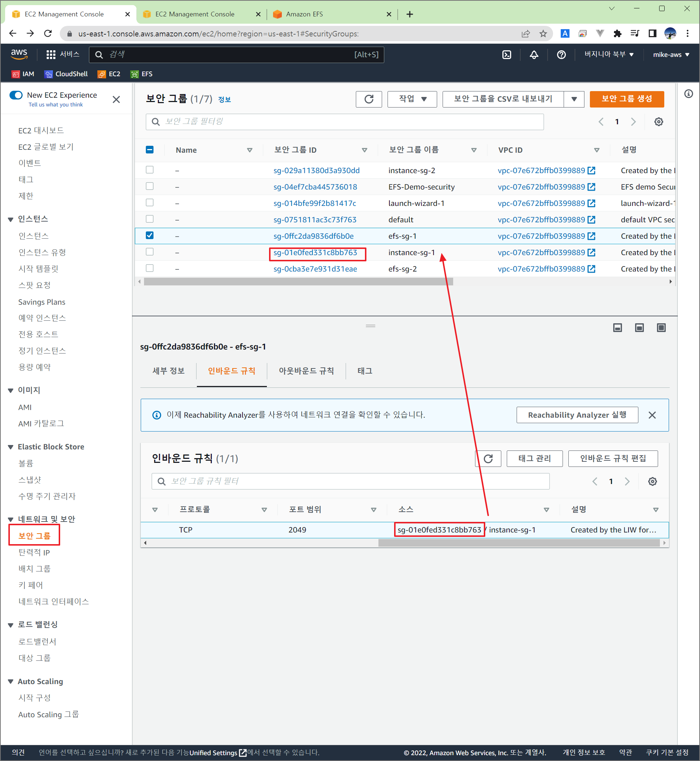Image resolution: width=700 pixels, height=761 pixels.
Task: Click the security groups table horizontal scrollbar
Action: point(298,281)
